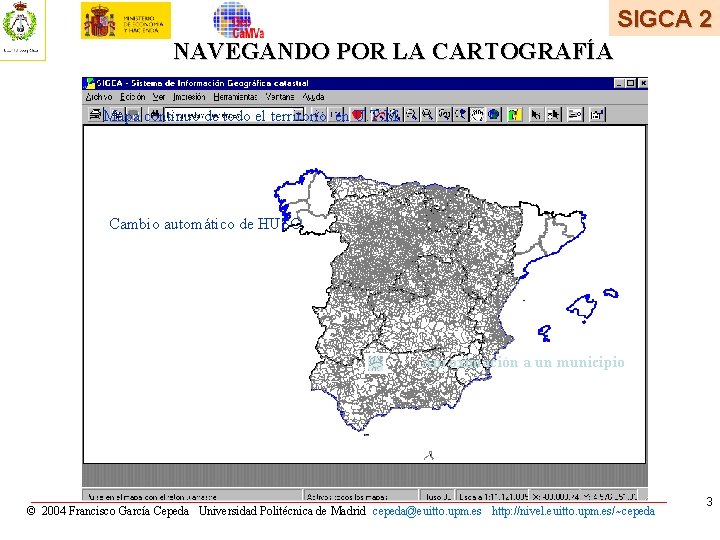
Task: Minimize the SIGCA window
Action: [619, 83]
